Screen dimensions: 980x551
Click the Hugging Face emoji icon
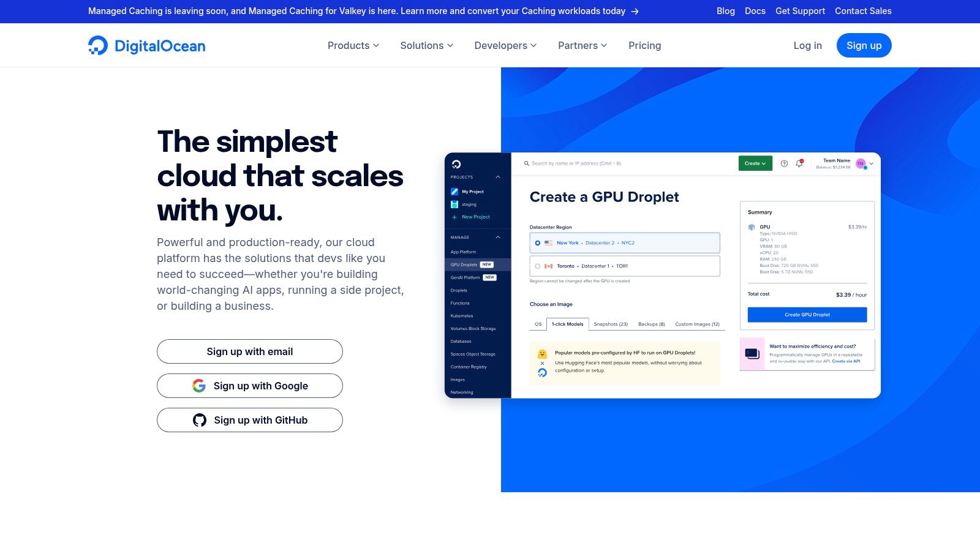[x=542, y=354]
